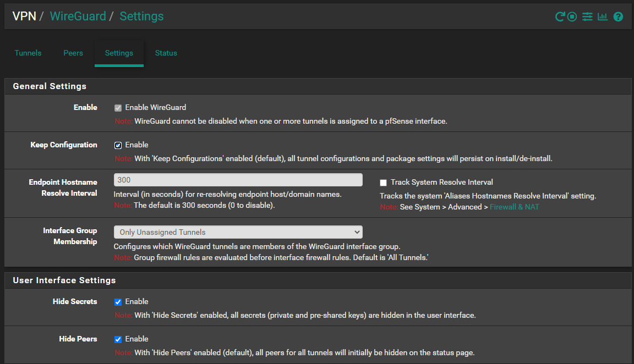
Task: Click the Settings breadcrumb link
Action: [141, 16]
